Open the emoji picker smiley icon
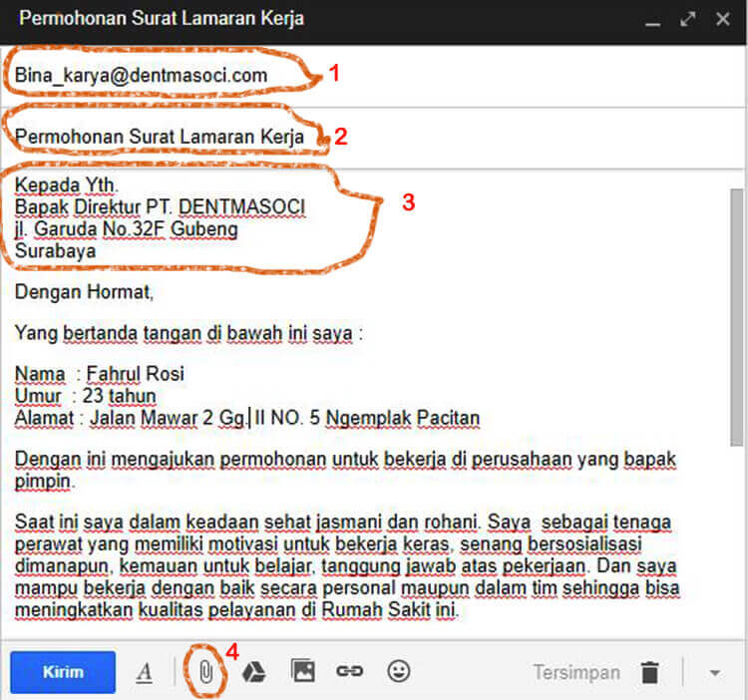This screenshot has width=748, height=700. 399,671
